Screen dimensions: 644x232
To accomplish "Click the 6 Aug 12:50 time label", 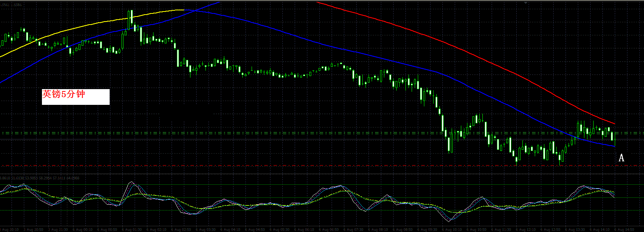I will [x=551, y=230].
